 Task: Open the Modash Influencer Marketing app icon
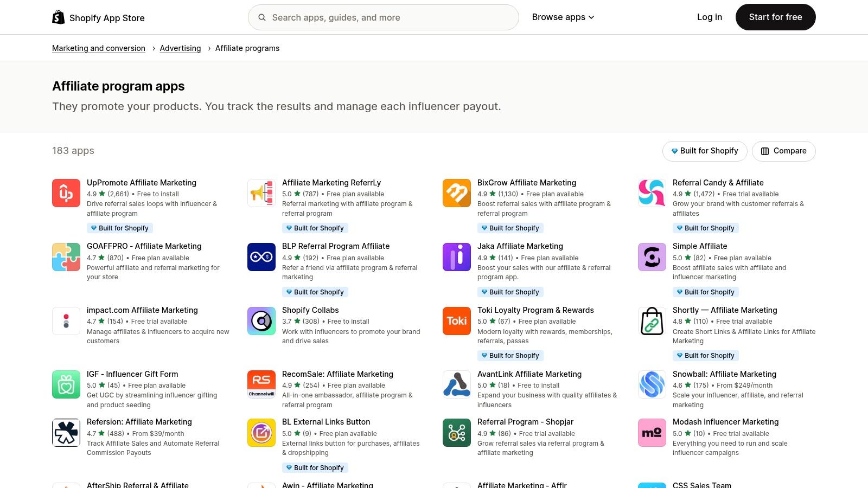pos(652,433)
